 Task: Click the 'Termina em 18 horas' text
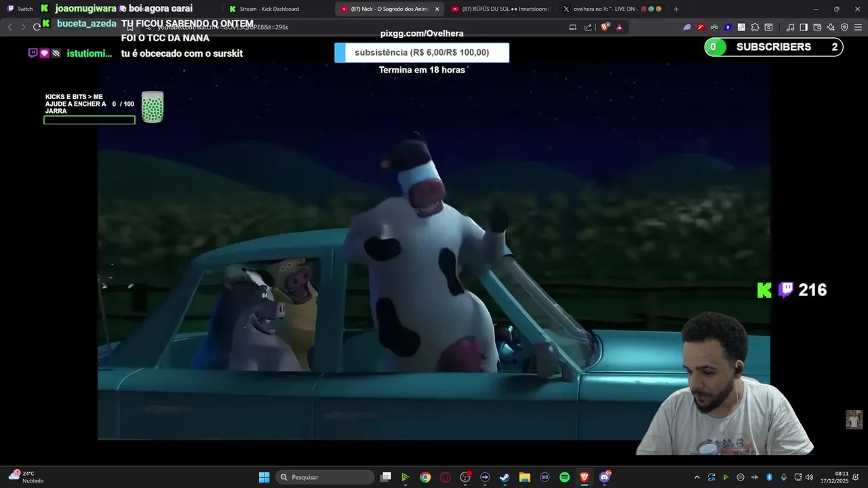click(422, 70)
